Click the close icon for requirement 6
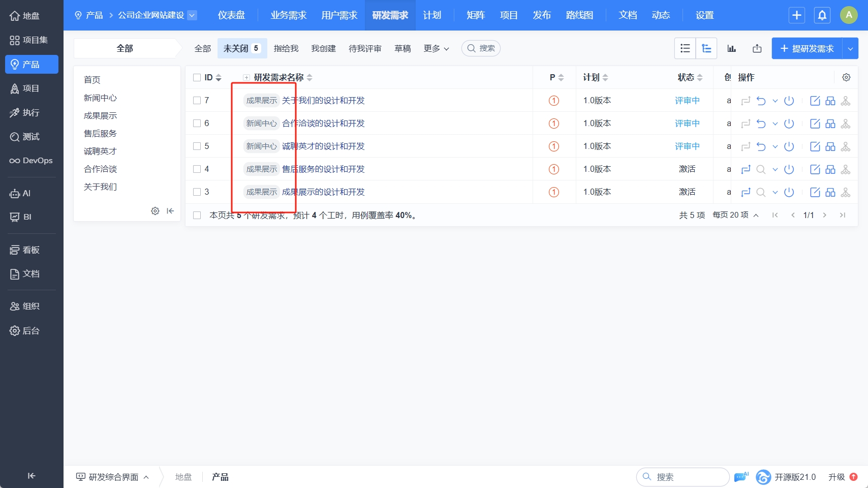The width and height of the screenshot is (868, 488). click(x=789, y=124)
